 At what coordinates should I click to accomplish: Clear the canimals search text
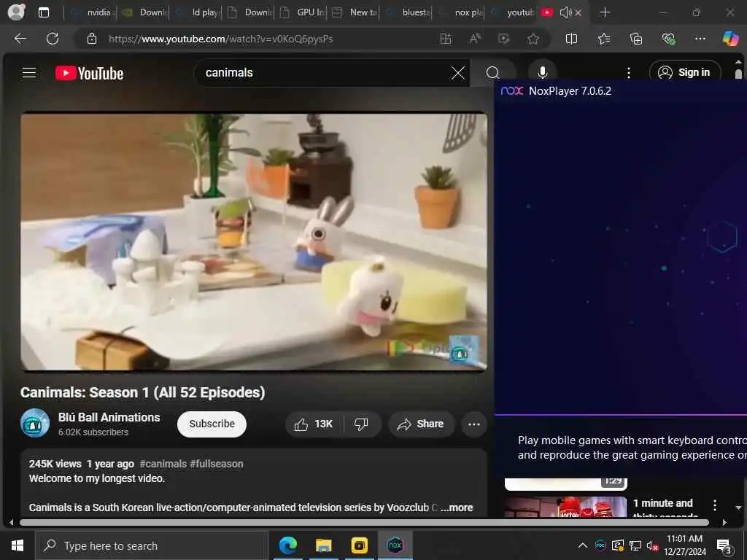[458, 73]
